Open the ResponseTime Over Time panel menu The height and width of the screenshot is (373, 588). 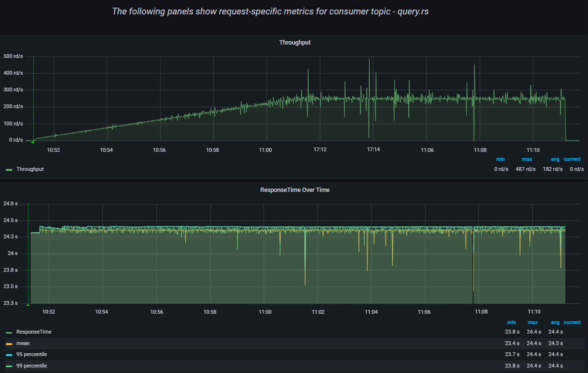[x=294, y=190]
